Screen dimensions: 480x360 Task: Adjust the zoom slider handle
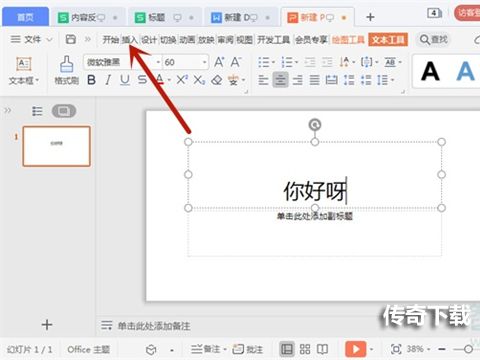point(468,349)
